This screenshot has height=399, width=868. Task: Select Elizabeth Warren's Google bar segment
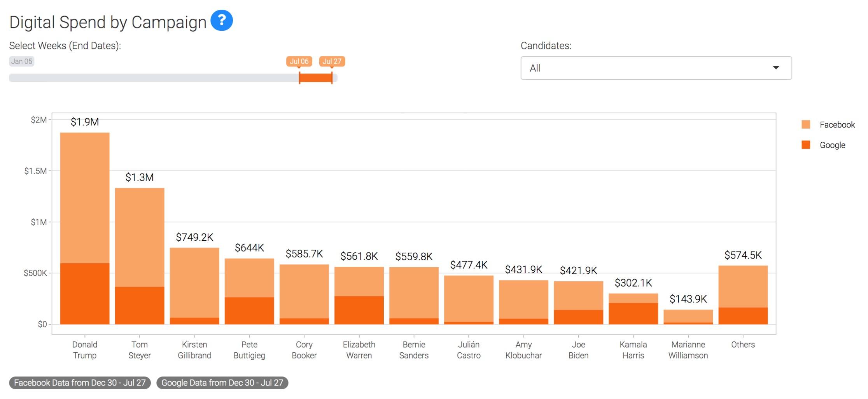[x=359, y=310]
